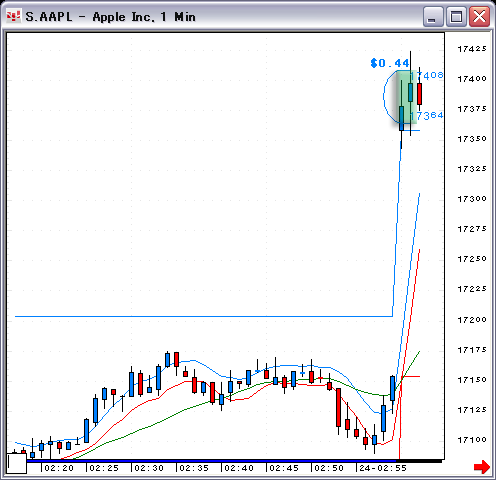Click the 24-02:55 time axis label
Viewport: 496px width, 480px height.
pos(383,468)
